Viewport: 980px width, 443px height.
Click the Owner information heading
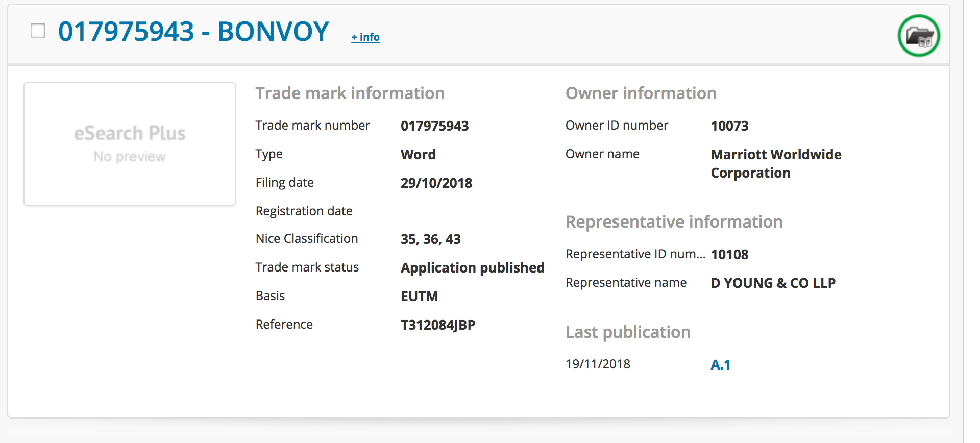641,93
